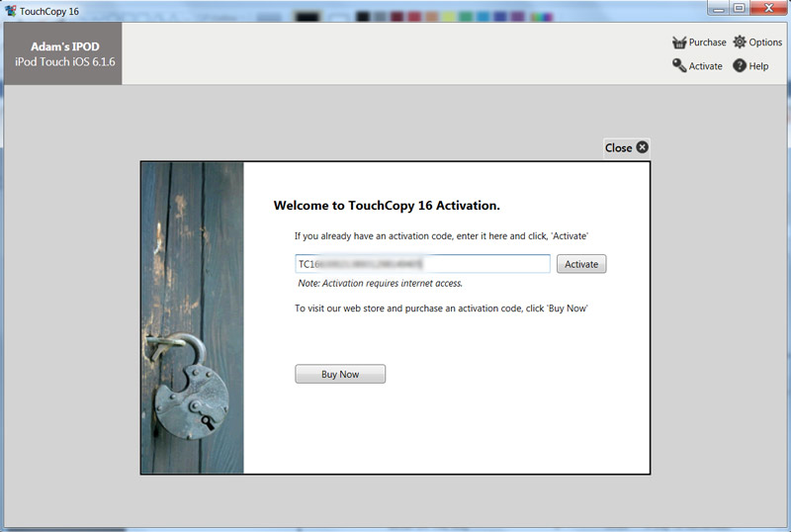Viewport: 791px width, 532px height.
Task: Click the Help label in the toolbar
Action: tap(758, 66)
